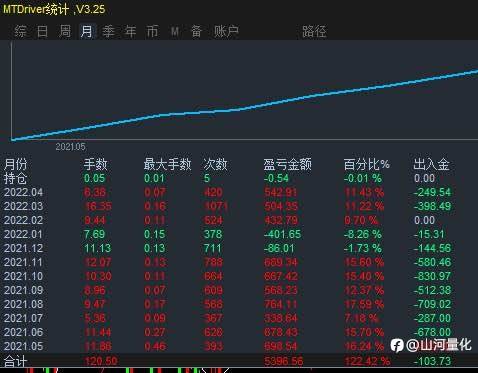
Task: Open the 币 currency tab
Action: coord(152,32)
